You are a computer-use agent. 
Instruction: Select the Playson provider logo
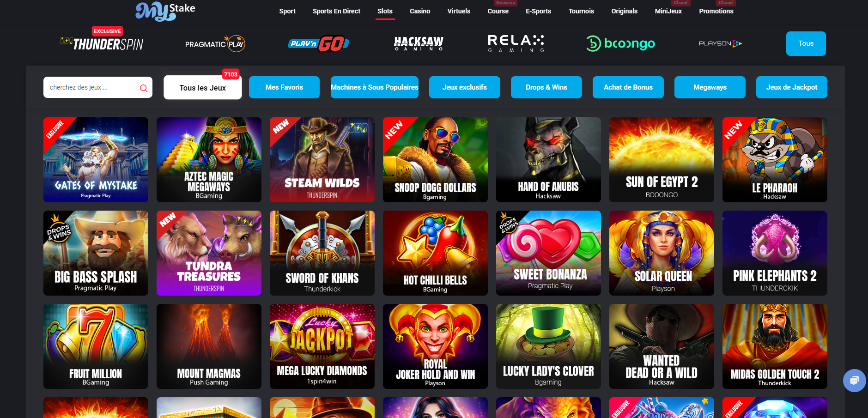pos(720,43)
